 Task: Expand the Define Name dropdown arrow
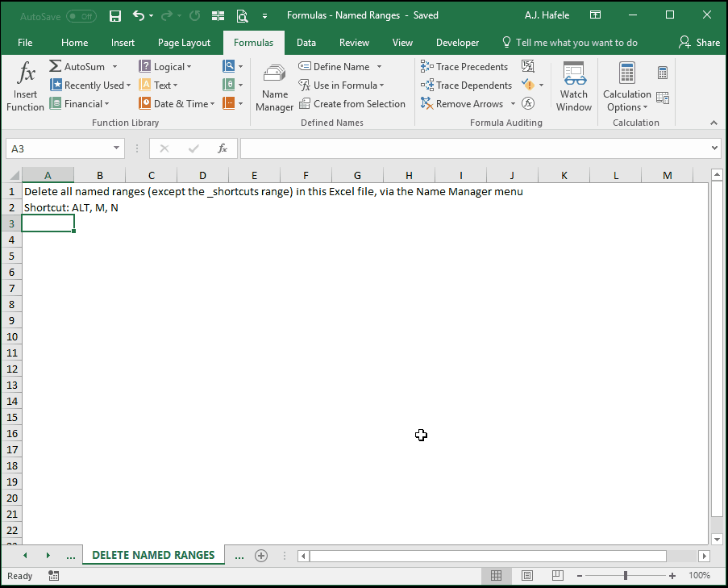point(380,66)
